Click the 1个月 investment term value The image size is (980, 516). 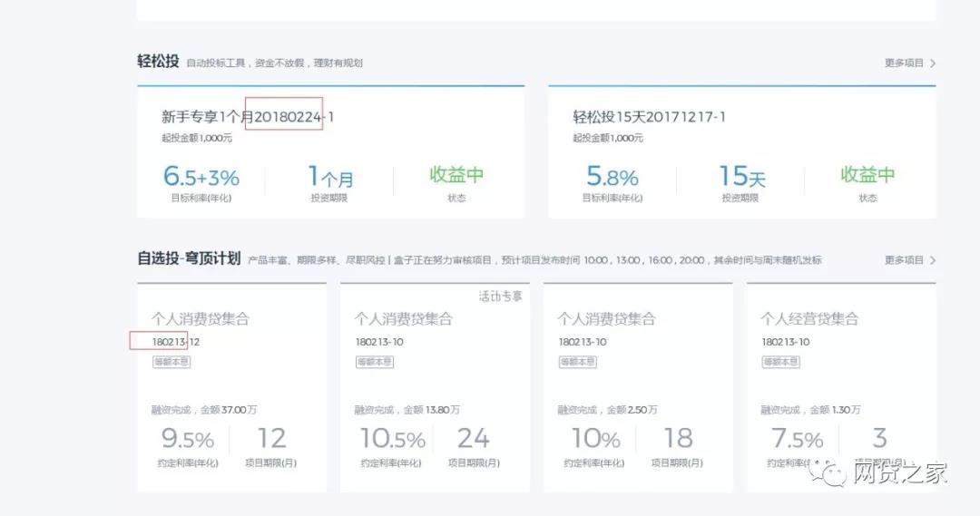click(330, 177)
